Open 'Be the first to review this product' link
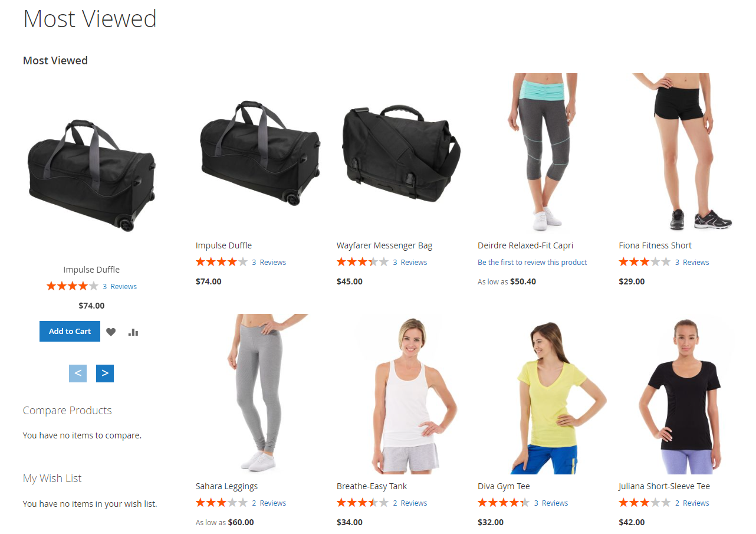The height and width of the screenshot is (534, 756). coord(533,263)
